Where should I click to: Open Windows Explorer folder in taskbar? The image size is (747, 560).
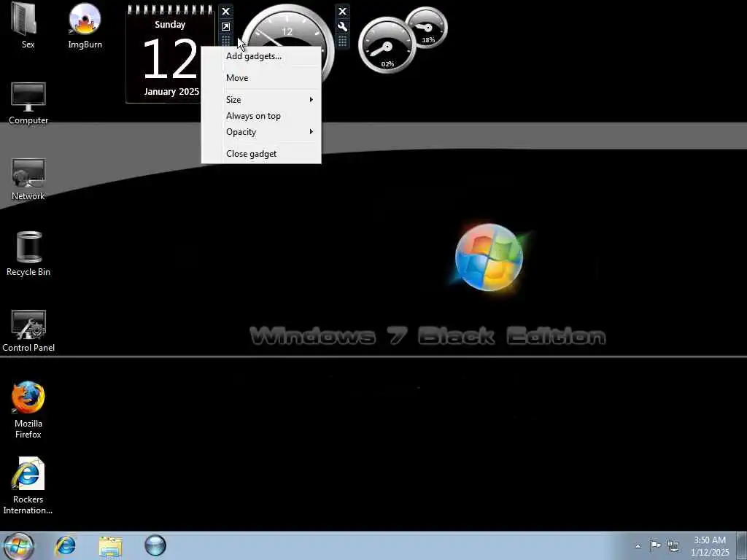(x=111, y=545)
